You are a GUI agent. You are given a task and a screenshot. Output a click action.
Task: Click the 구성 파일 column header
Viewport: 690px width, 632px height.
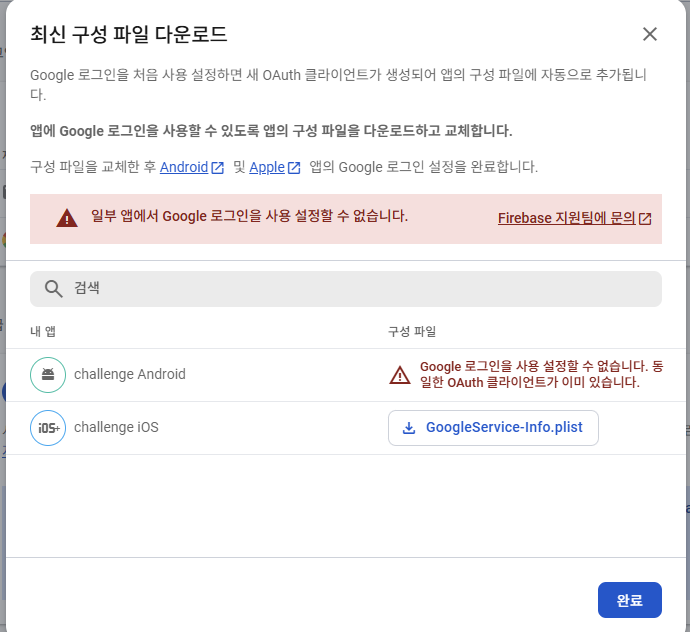412,331
